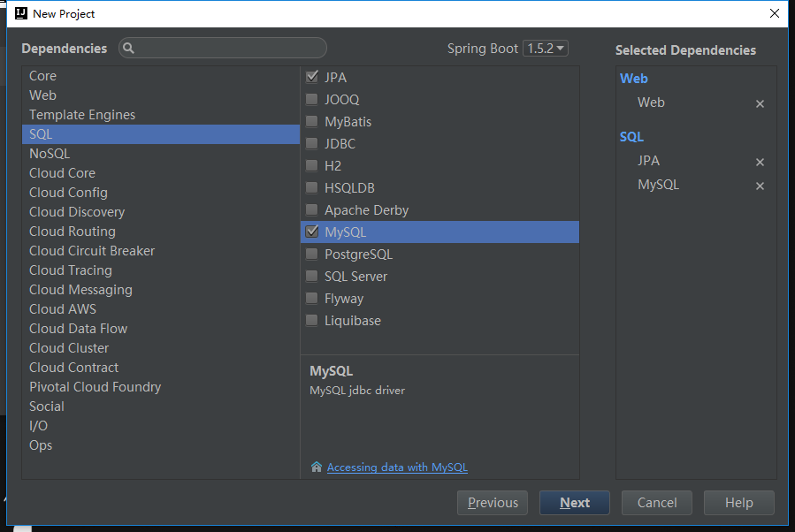Viewport: 795px width, 532px height.
Task: Select Cloud Config category
Action: tap(161, 193)
